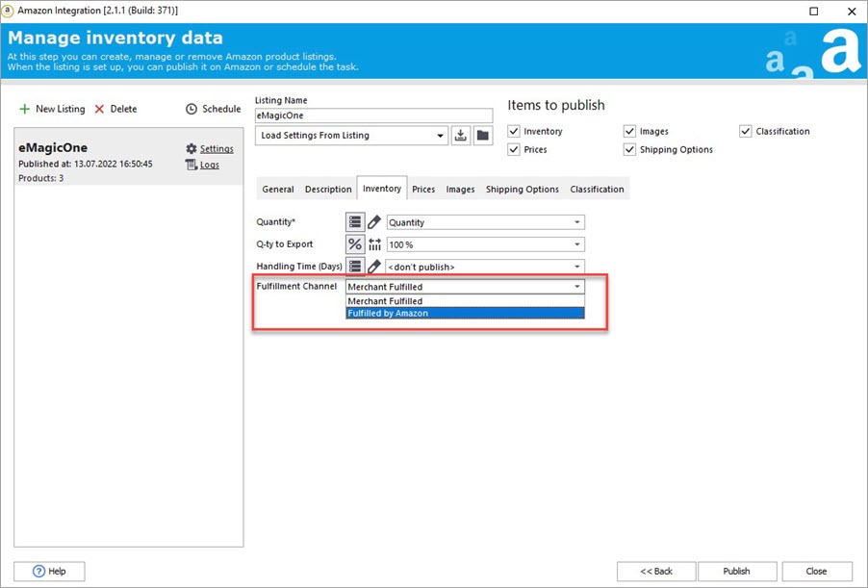The width and height of the screenshot is (868, 588).
Task: Click the Handling Time database field icon
Action: (x=355, y=267)
